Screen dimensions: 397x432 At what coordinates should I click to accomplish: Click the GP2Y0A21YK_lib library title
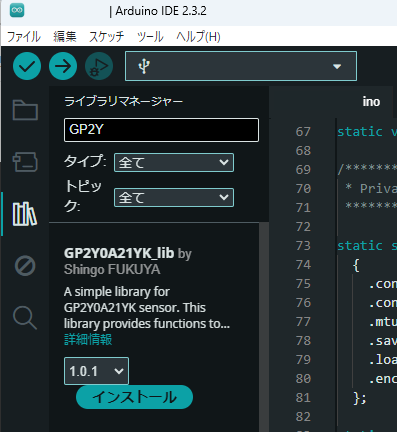(119, 253)
